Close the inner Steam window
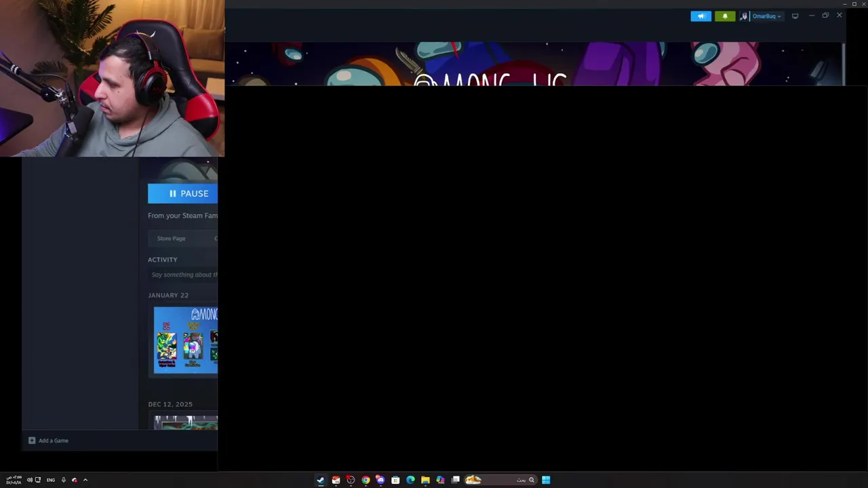 coord(840,16)
